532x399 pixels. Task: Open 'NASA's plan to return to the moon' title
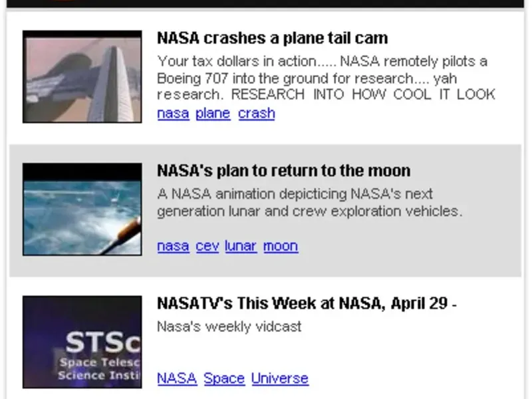pyautogui.click(x=283, y=171)
